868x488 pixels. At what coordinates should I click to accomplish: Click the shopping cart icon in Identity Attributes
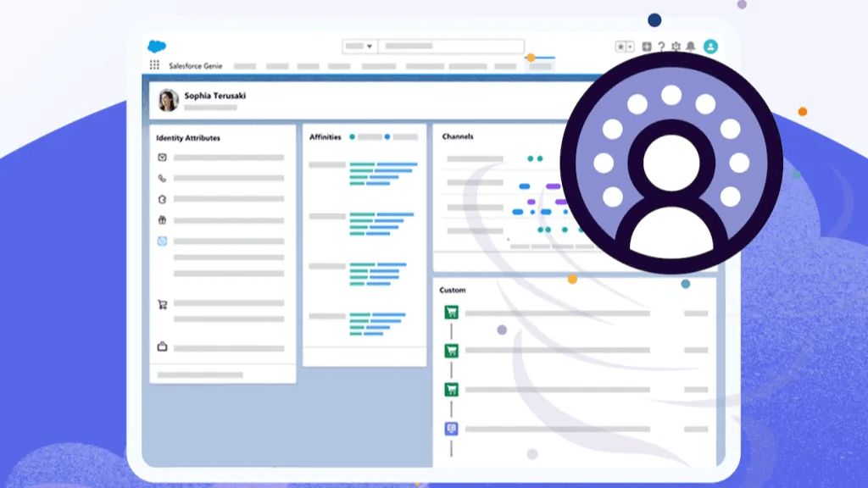161,304
